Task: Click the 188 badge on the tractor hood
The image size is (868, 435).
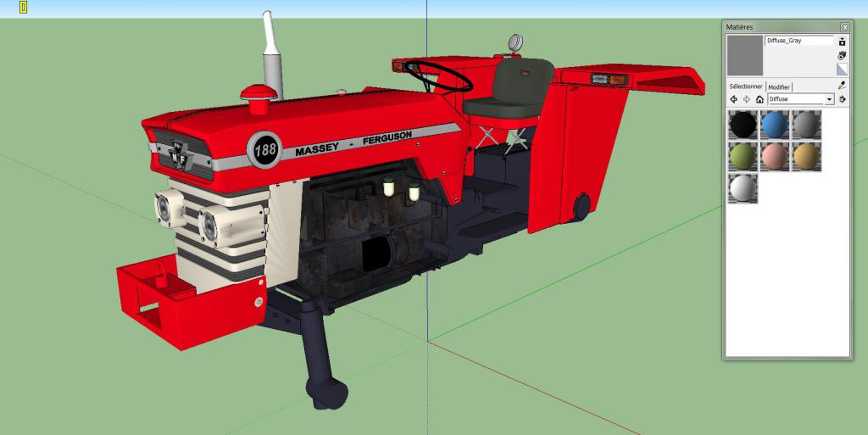Action: tap(264, 149)
